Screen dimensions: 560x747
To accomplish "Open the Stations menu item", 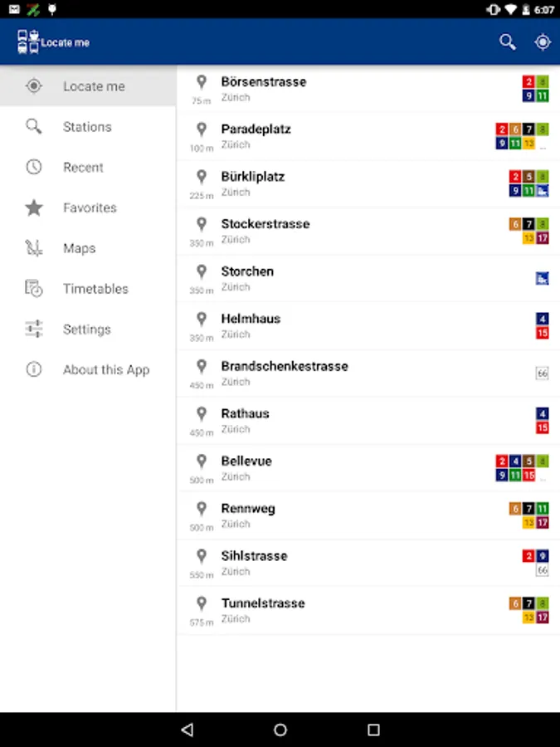I will pyautogui.click(x=87, y=127).
